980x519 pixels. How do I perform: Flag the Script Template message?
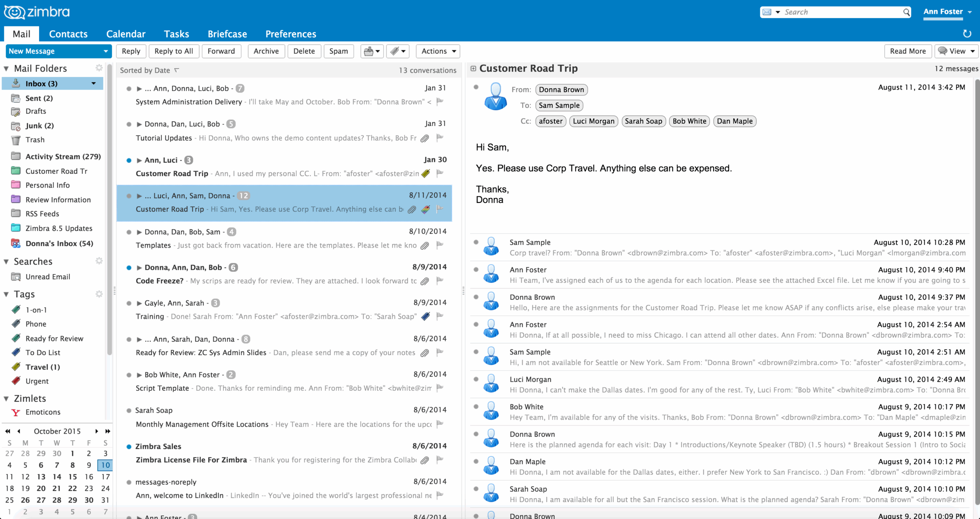tap(439, 388)
